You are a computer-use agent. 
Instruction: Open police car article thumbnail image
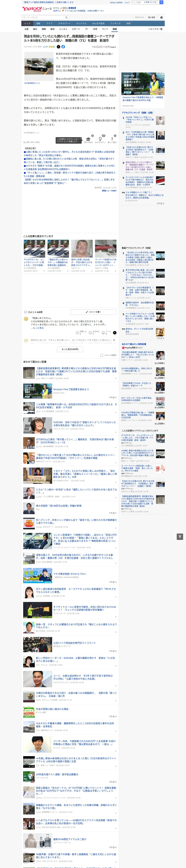click(39, 66)
